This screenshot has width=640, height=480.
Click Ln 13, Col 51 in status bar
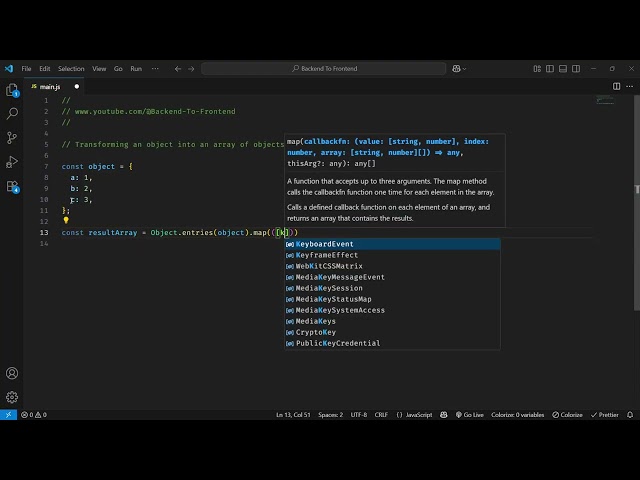point(293,415)
